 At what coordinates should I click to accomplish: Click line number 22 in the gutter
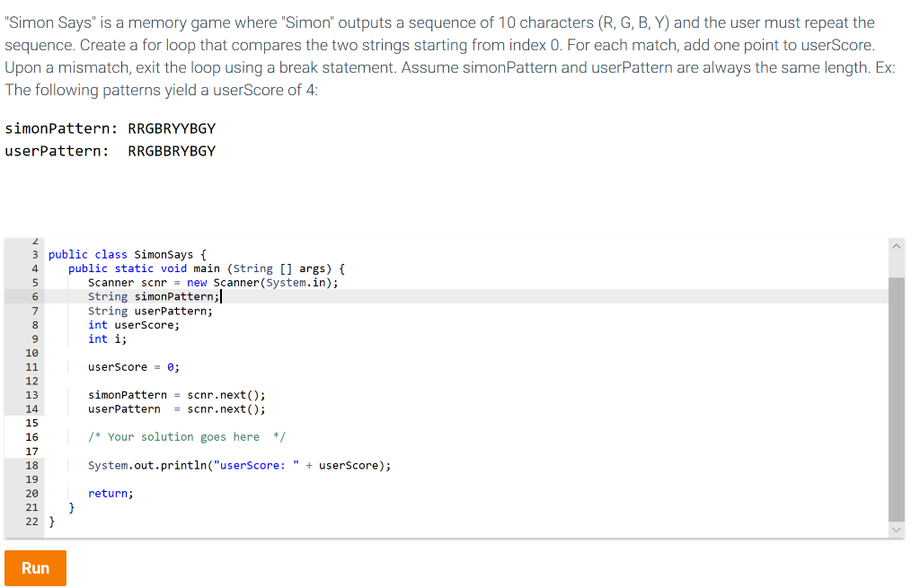[31, 521]
